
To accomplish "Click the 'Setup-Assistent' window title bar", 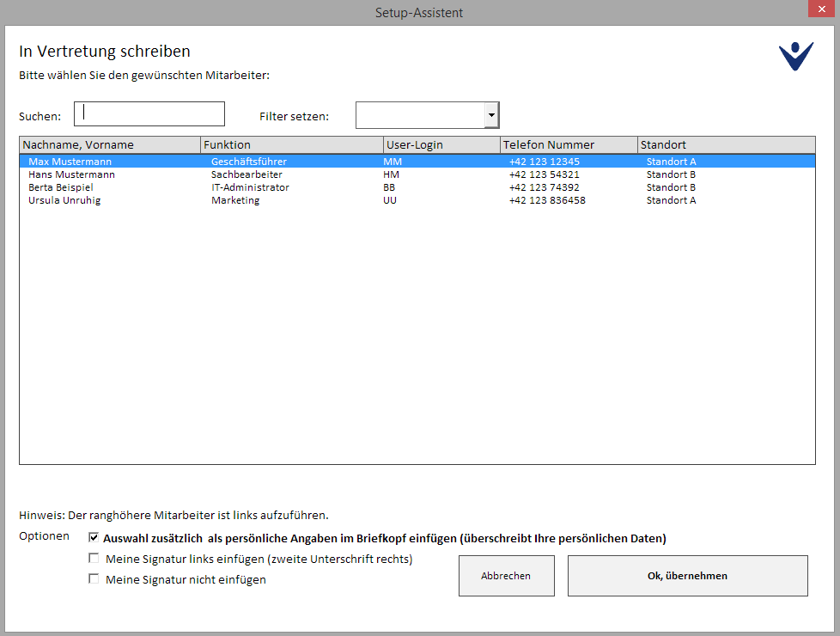I will [419, 12].
